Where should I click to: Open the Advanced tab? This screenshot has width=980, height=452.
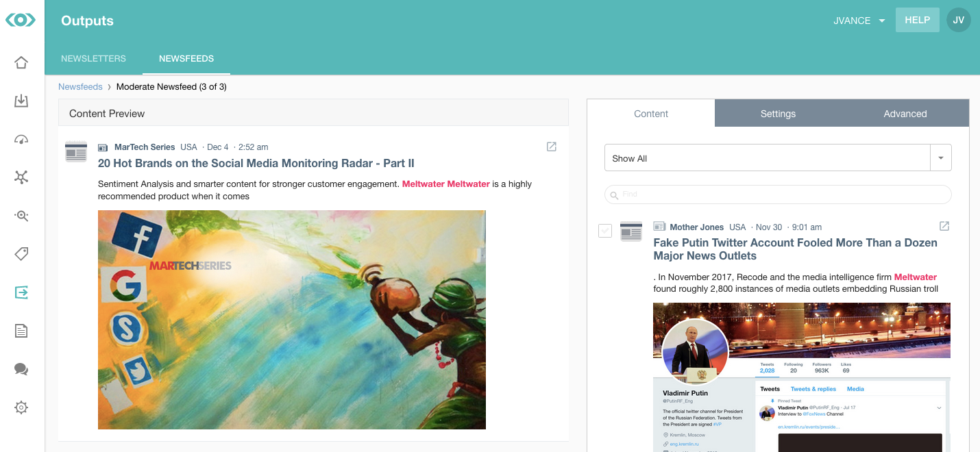click(905, 114)
